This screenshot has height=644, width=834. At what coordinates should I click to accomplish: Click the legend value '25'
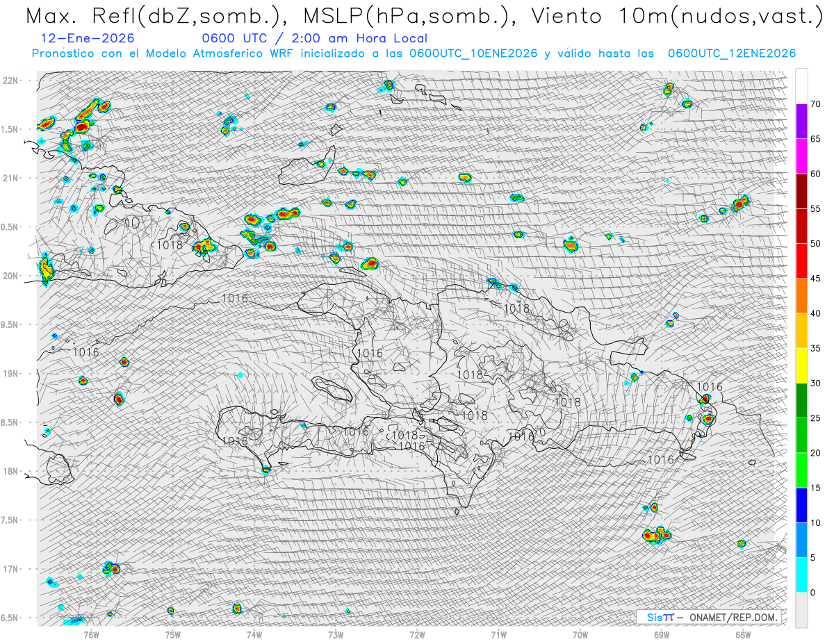816,418
